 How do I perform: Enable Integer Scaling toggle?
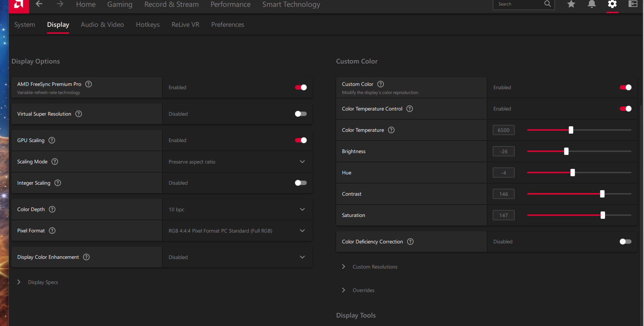pos(301,183)
